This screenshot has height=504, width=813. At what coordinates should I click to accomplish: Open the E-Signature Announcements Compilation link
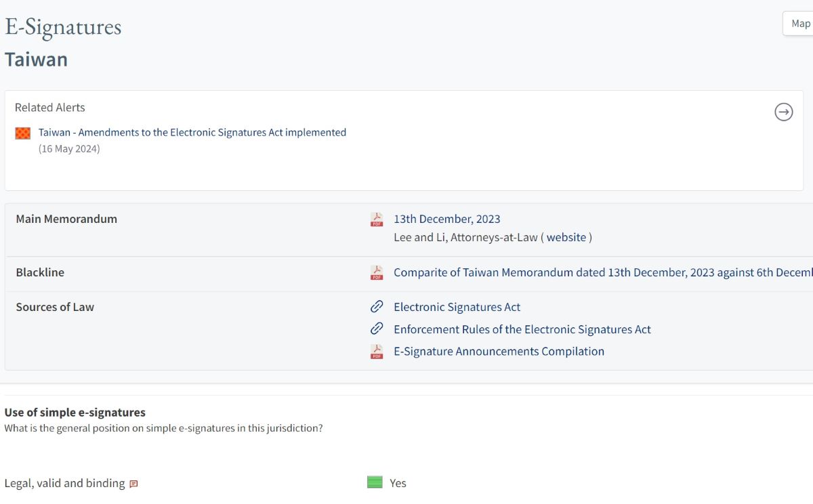tap(499, 352)
